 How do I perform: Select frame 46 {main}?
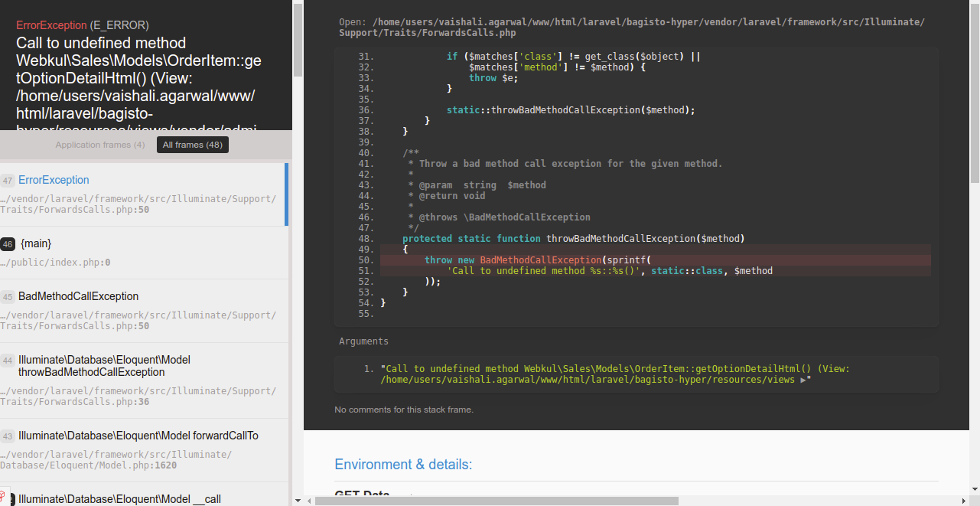[x=143, y=253]
